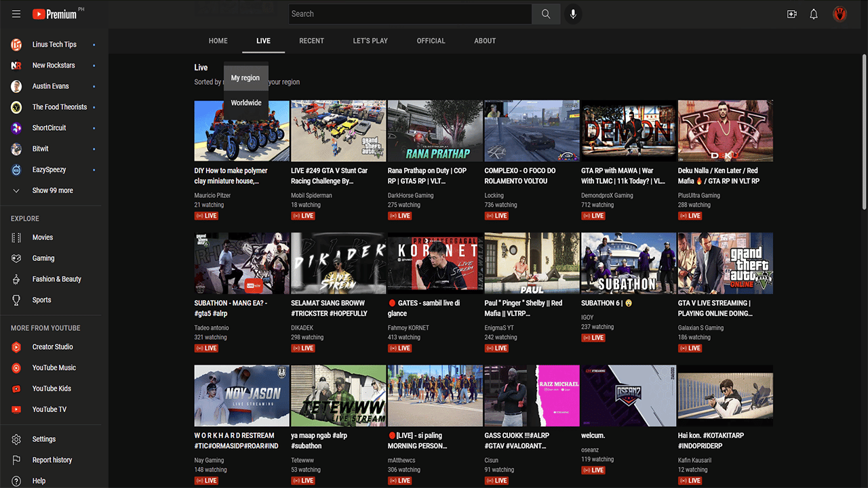Open the KORNET live stream thumbnail
Viewport: 868px width, 488px height.
(435, 263)
